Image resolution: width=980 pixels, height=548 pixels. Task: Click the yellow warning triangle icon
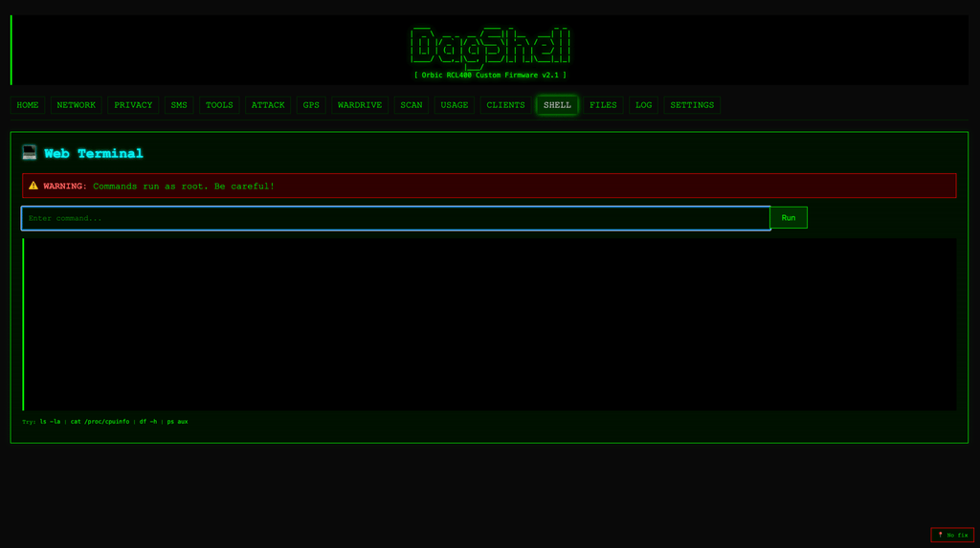[x=33, y=186]
